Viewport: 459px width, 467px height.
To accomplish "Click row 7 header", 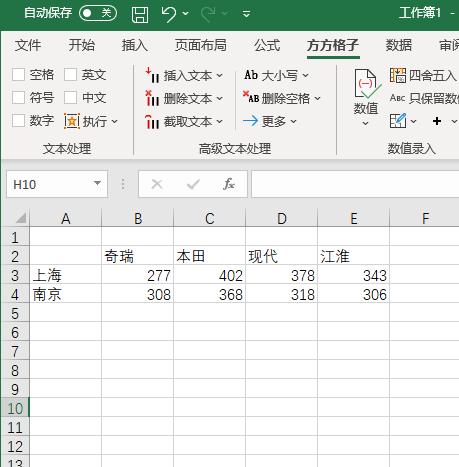I will [15, 351].
